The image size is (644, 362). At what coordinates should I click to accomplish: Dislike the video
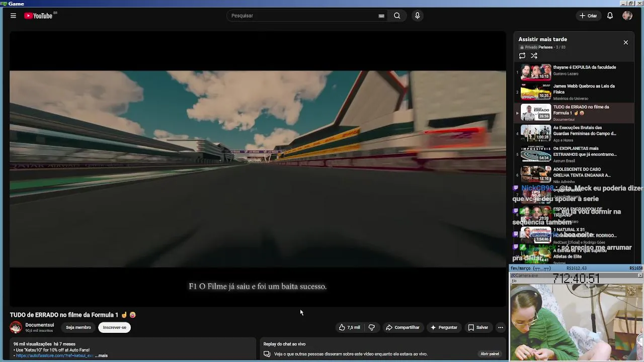372,327
